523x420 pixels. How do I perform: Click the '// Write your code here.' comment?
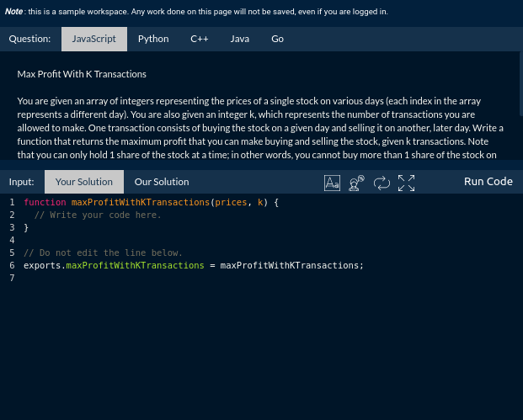(98, 215)
